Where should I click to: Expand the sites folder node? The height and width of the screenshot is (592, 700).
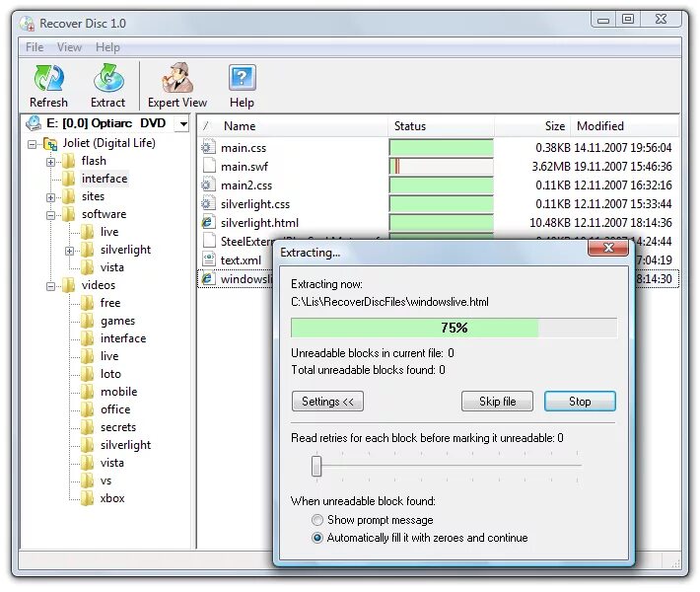(x=50, y=197)
